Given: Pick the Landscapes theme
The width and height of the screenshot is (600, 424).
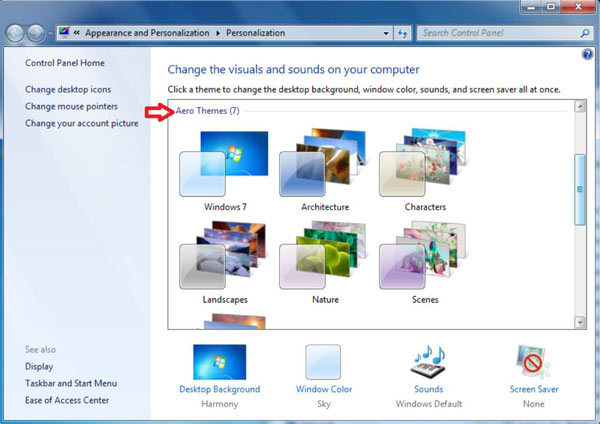Looking at the screenshot, I should click(225, 263).
